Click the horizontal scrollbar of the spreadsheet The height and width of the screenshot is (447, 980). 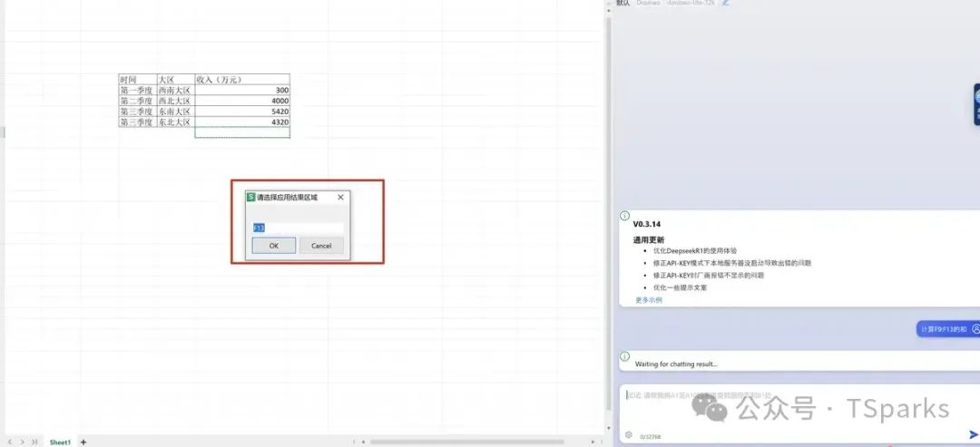click(x=467, y=442)
